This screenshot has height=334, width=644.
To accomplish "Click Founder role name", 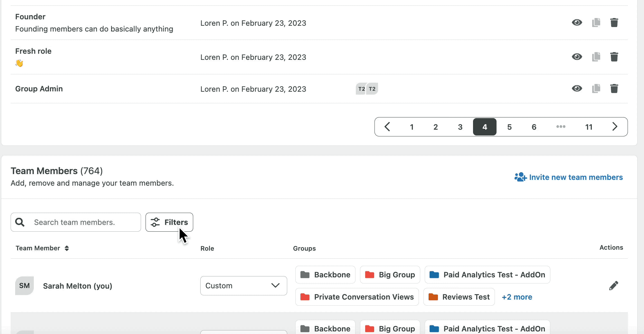I will coord(30,17).
